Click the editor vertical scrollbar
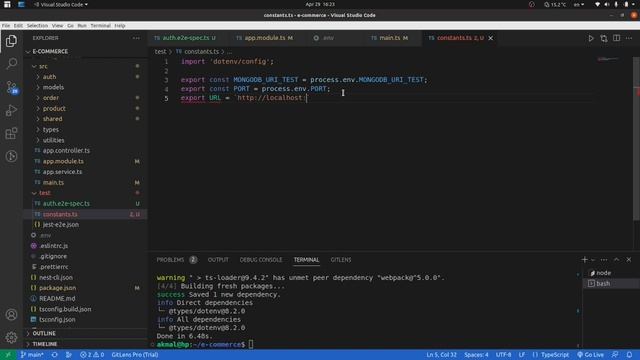This screenshot has height=360, width=640. pyautogui.click(x=636, y=139)
